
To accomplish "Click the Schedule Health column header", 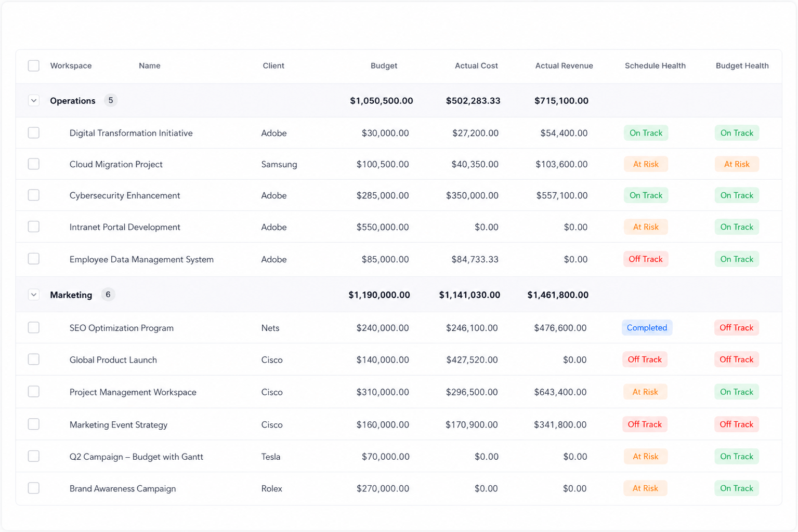I will (655, 65).
